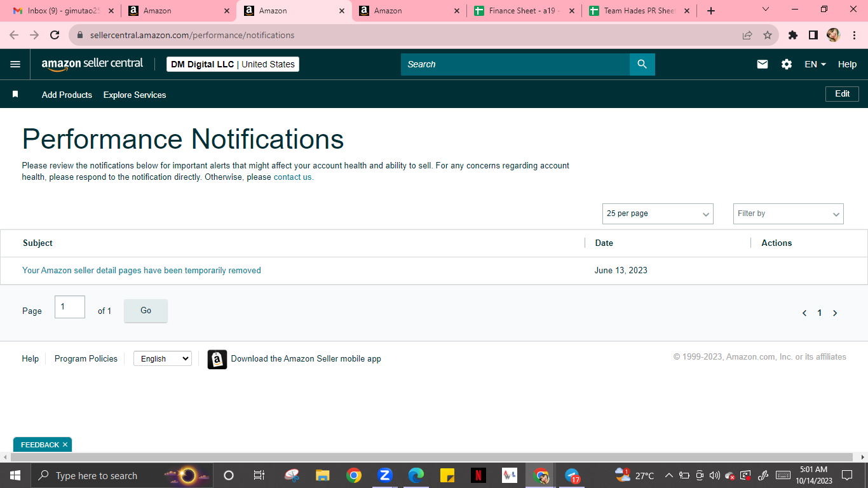The width and height of the screenshot is (868, 488).
Task: Go to the previous page with the left chevron
Action: point(804,313)
